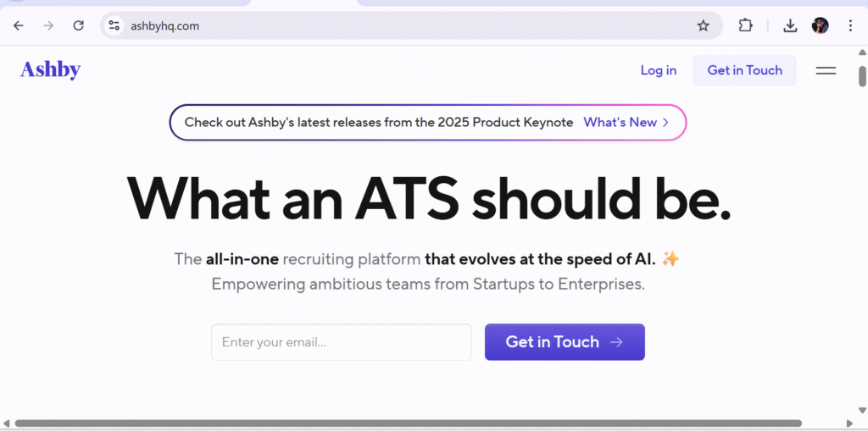View site information icon in address bar
868x431 pixels.
point(114,25)
